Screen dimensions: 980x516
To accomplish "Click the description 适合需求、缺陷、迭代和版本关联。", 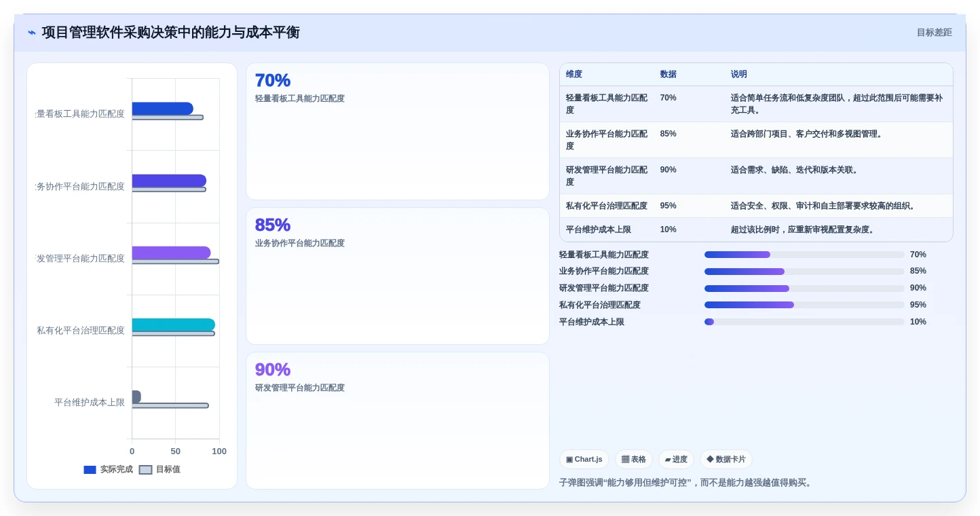I will tap(796, 170).
